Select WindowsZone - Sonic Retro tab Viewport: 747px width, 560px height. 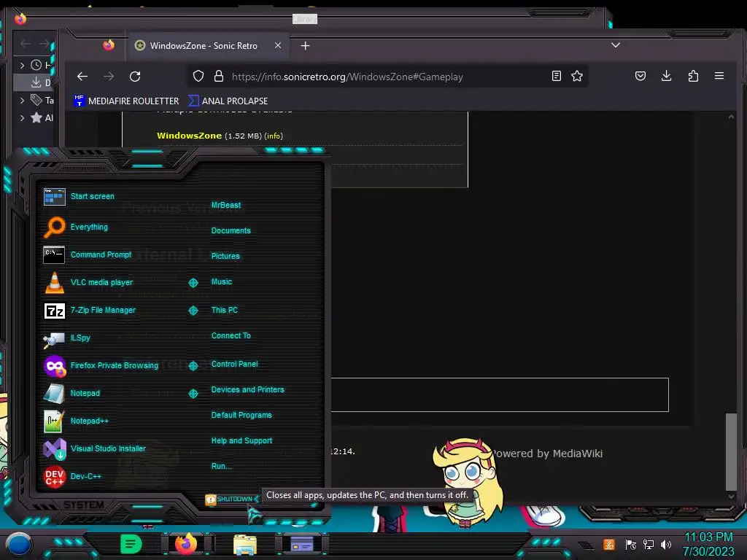[x=208, y=46]
